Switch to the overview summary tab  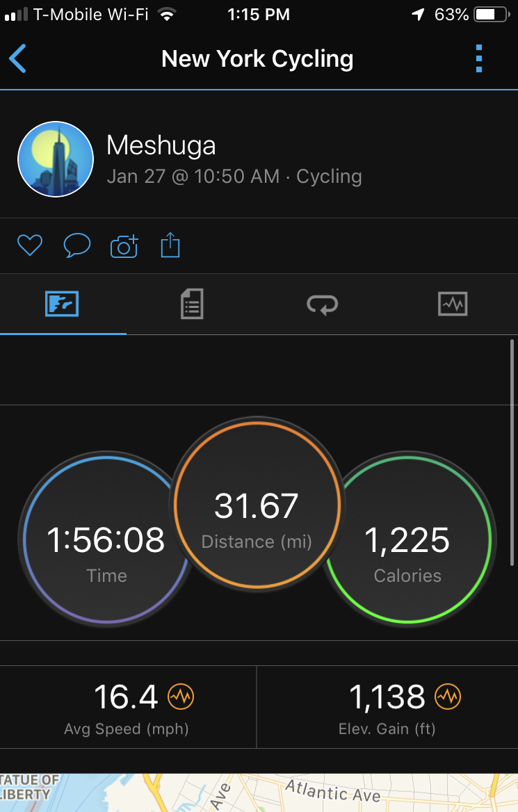click(x=62, y=304)
